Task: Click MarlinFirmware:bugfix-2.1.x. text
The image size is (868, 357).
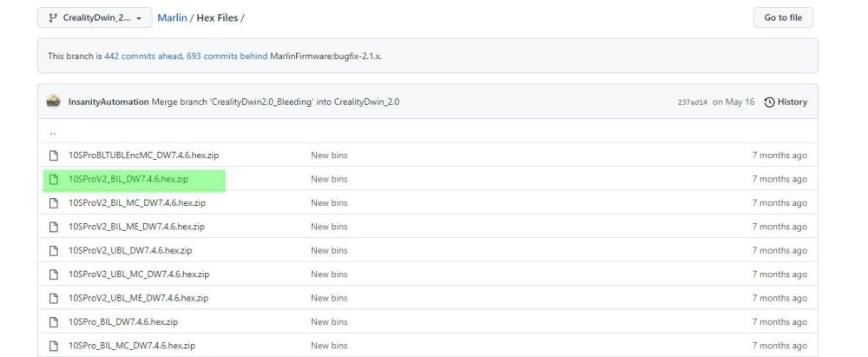Action: pyautogui.click(x=325, y=56)
